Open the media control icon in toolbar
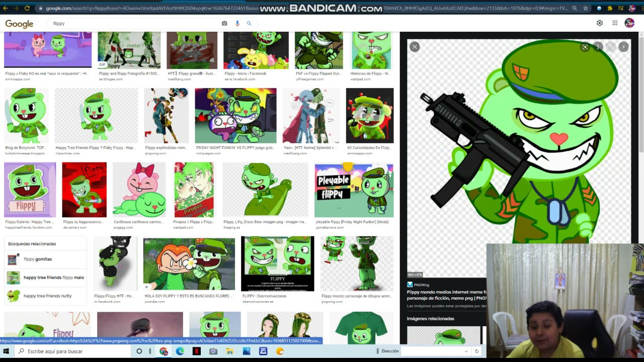Viewport: 644px width, 362px height. click(620, 8)
